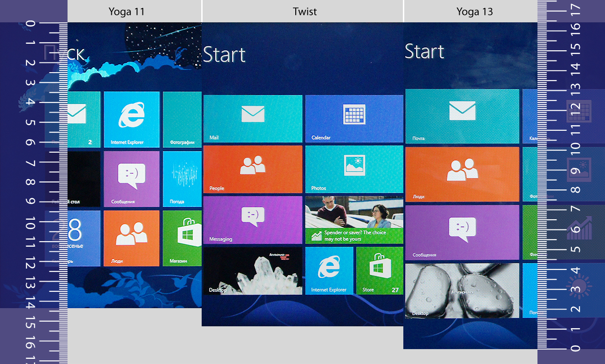Image resolution: width=605 pixels, height=364 pixels.
Task: Launch Internet Explorer on the Yoga 11 screen
Action: (131, 120)
